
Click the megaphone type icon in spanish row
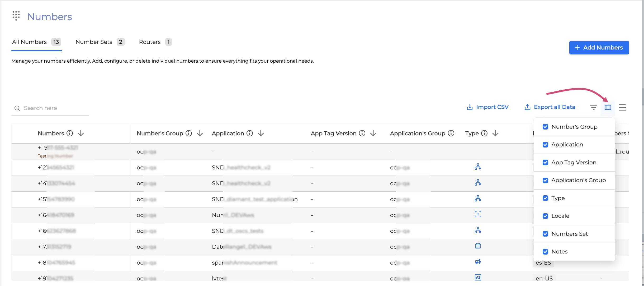(478, 262)
